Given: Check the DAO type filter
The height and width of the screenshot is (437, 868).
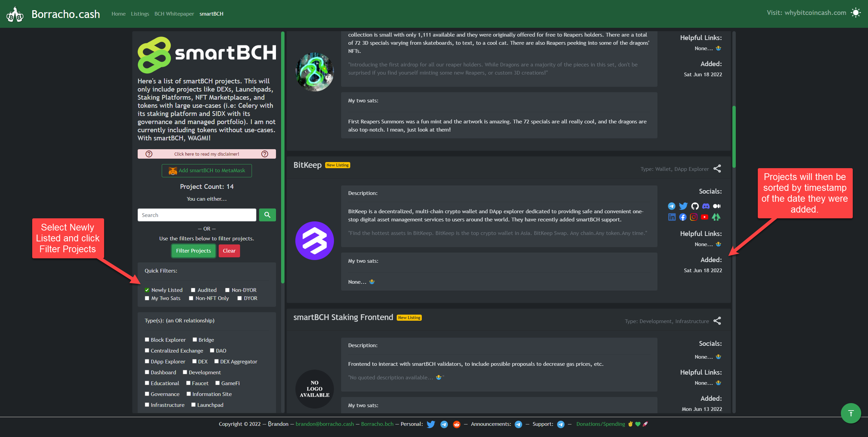Looking at the screenshot, I should coord(212,351).
